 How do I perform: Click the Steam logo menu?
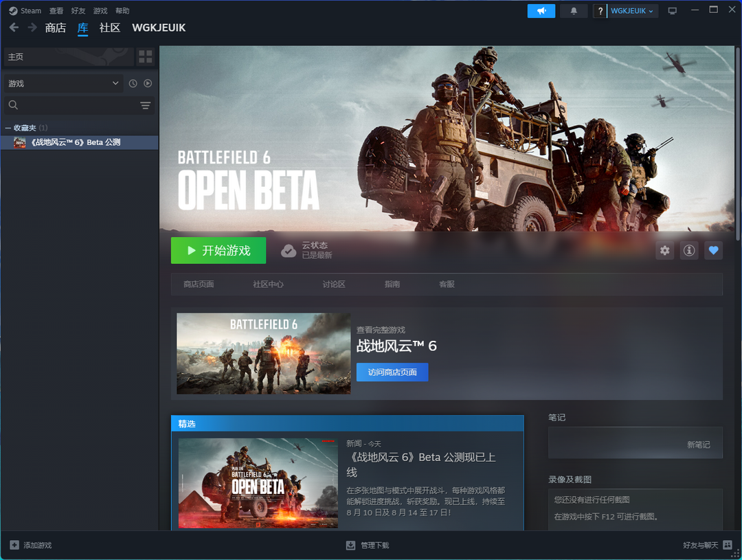(x=25, y=10)
